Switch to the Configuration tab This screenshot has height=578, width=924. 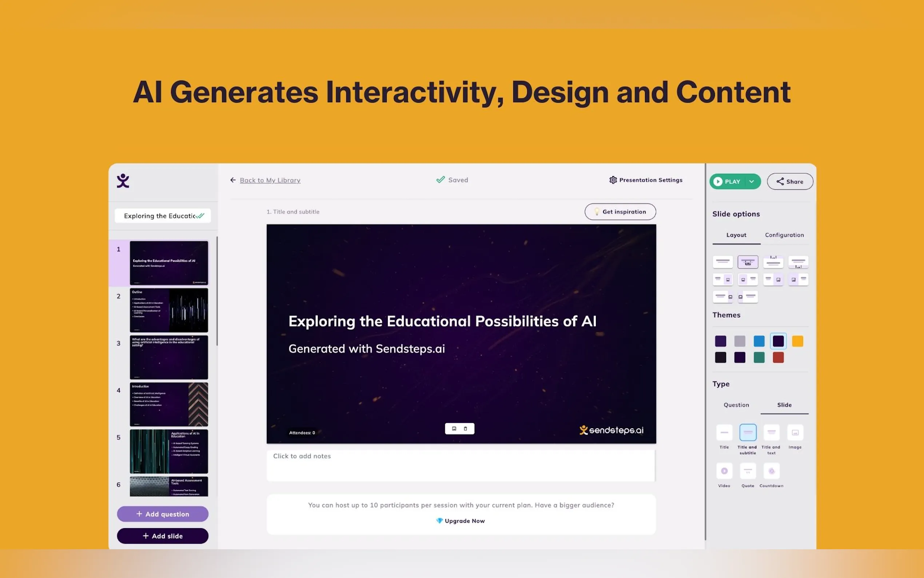coord(784,235)
